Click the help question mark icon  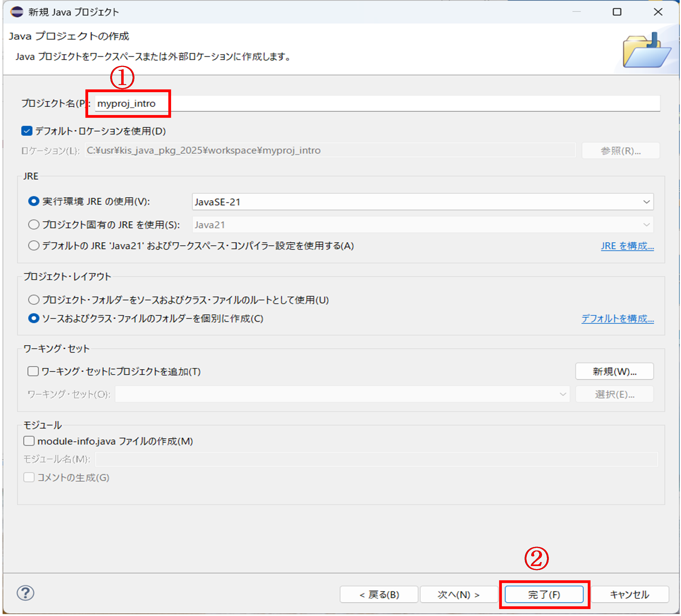[25, 593]
